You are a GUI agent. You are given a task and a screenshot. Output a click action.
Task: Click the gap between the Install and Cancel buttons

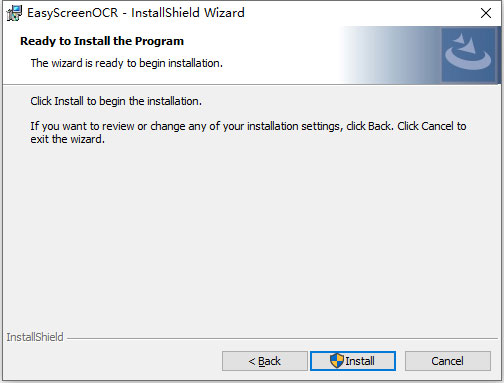(x=400, y=361)
